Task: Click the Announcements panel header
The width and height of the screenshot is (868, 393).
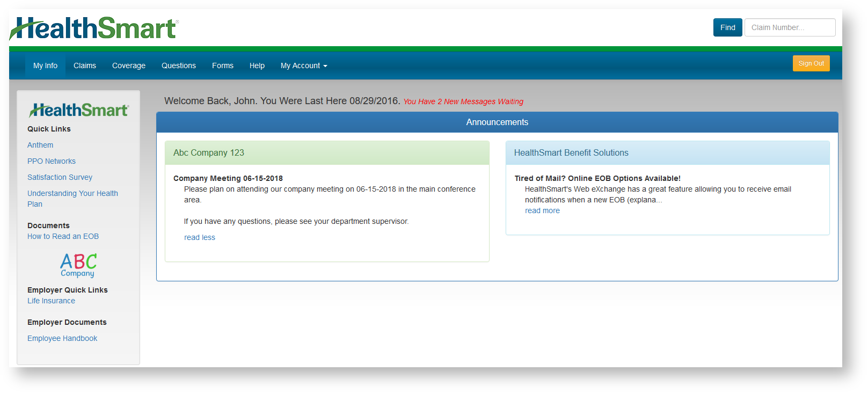Action: pyautogui.click(x=497, y=122)
